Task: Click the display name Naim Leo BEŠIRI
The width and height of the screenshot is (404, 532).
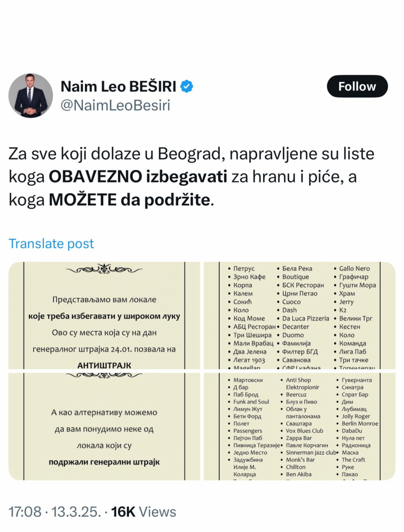Action: point(119,86)
